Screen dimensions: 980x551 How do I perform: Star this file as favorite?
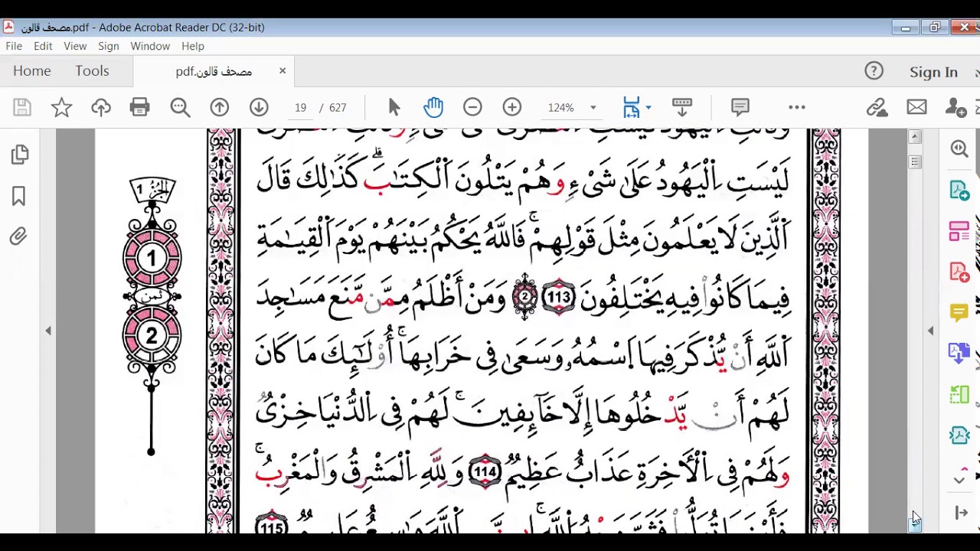pos(61,108)
